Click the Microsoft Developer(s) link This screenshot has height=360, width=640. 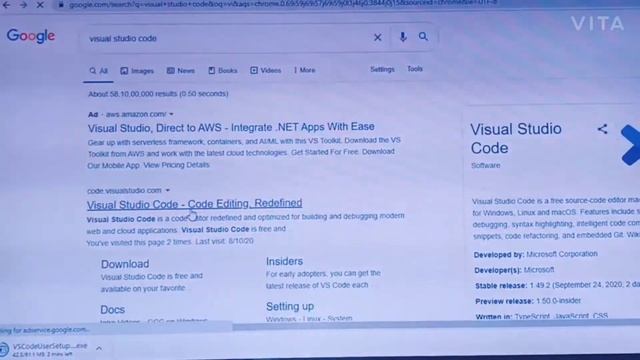pyautogui.click(x=539, y=270)
